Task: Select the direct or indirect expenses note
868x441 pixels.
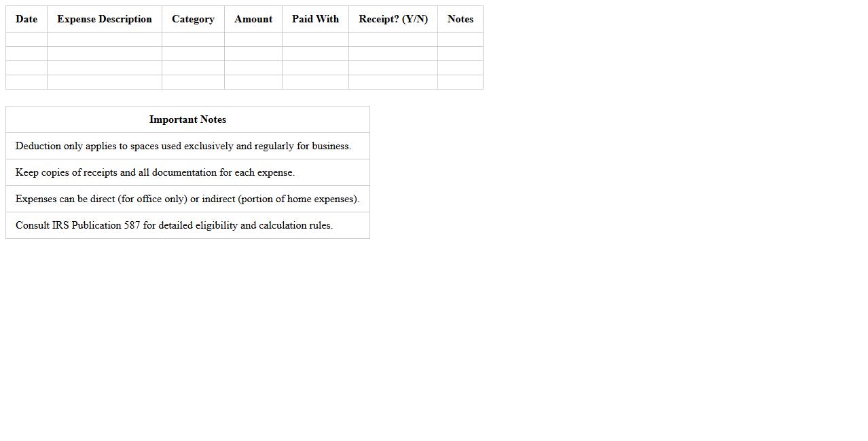Action: click(x=187, y=199)
